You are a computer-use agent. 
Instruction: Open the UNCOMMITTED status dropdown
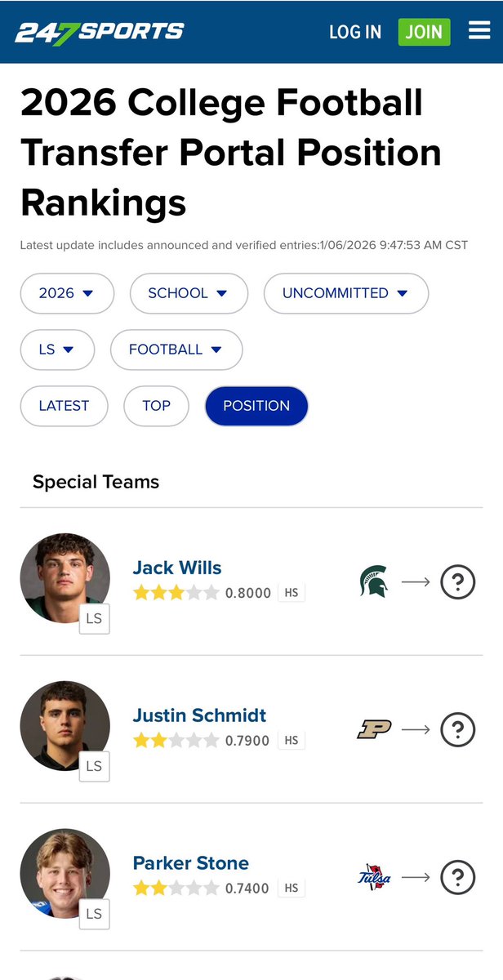[345, 293]
